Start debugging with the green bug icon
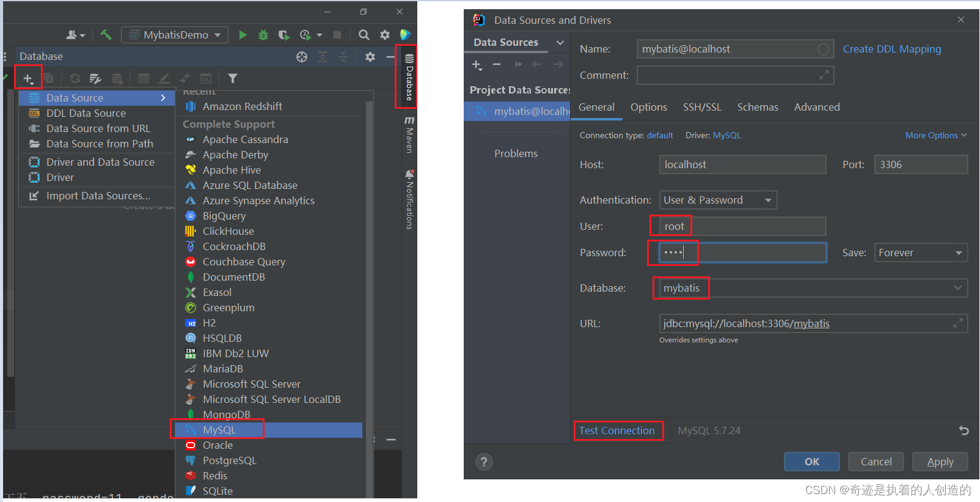980x502 pixels. [263, 35]
